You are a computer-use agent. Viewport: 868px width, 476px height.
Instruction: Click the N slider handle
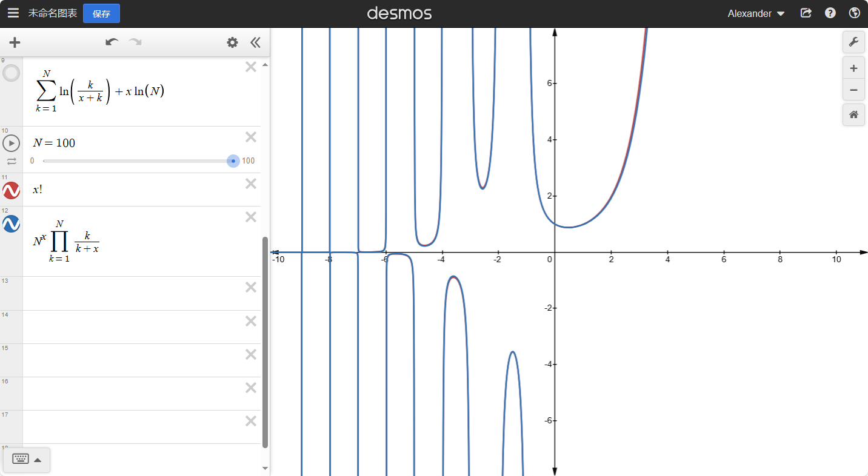[x=233, y=161]
